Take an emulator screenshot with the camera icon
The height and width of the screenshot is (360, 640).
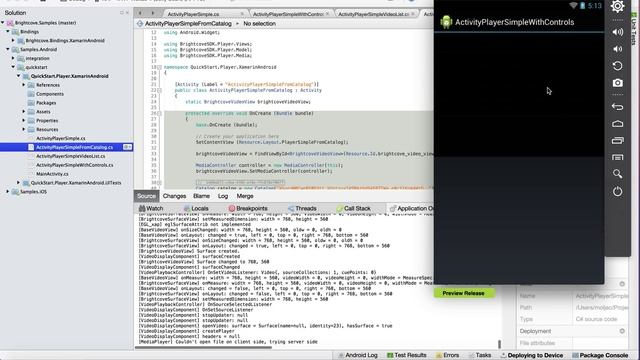pyautogui.click(x=618, y=83)
